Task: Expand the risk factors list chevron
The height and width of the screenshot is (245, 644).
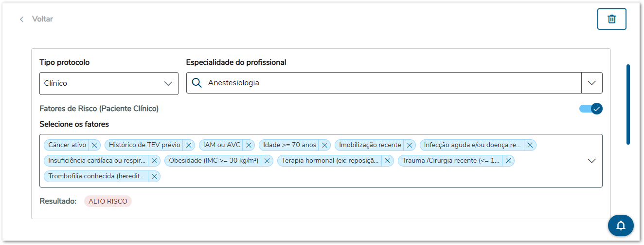Action: point(591,161)
